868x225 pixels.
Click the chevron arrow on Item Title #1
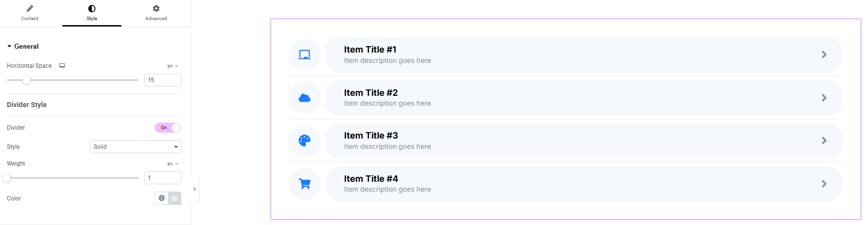click(x=824, y=55)
